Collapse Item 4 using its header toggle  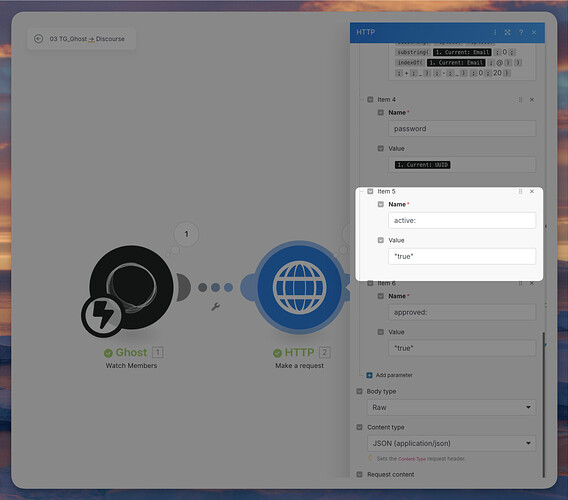(370, 99)
